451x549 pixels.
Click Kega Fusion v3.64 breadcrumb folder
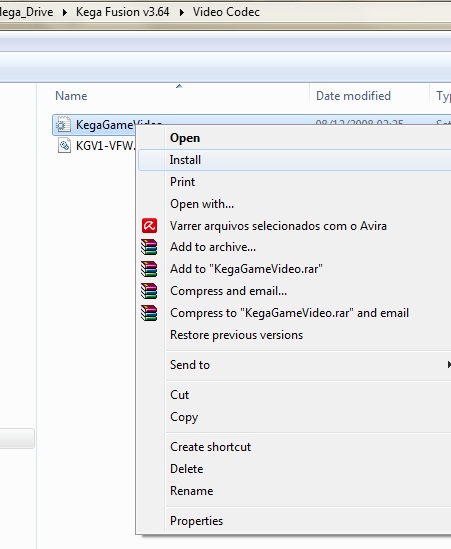(123, 12)
